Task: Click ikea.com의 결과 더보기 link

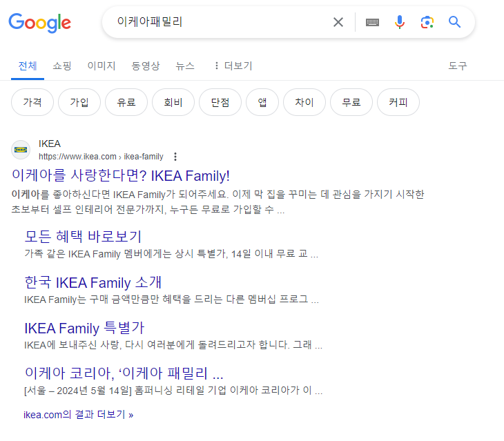Action: (x=79, y=415)
